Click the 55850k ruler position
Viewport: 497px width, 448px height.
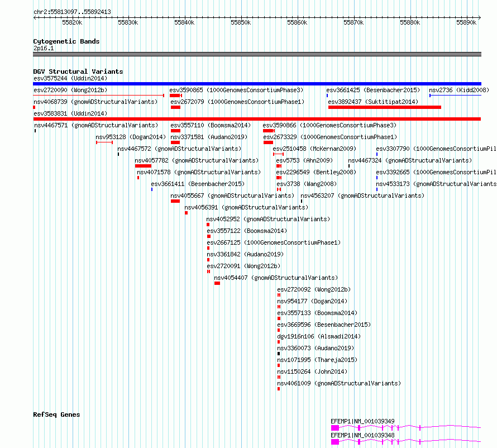[241, 22]
